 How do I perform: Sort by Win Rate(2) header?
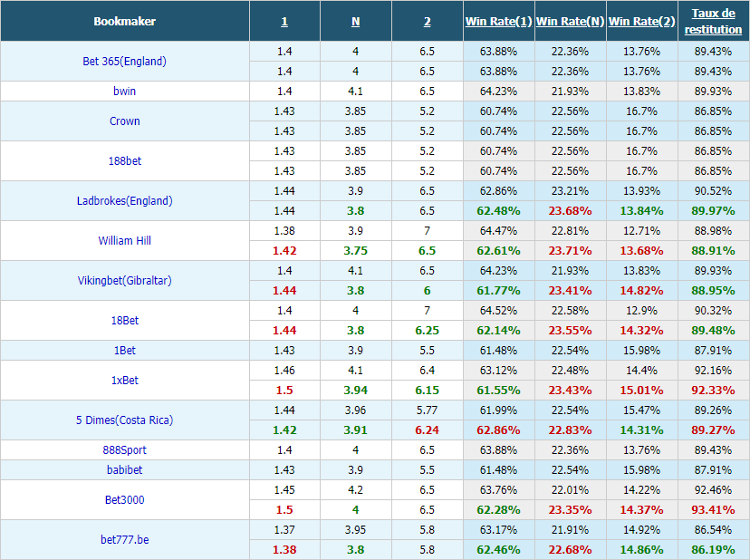click(641, 22)
